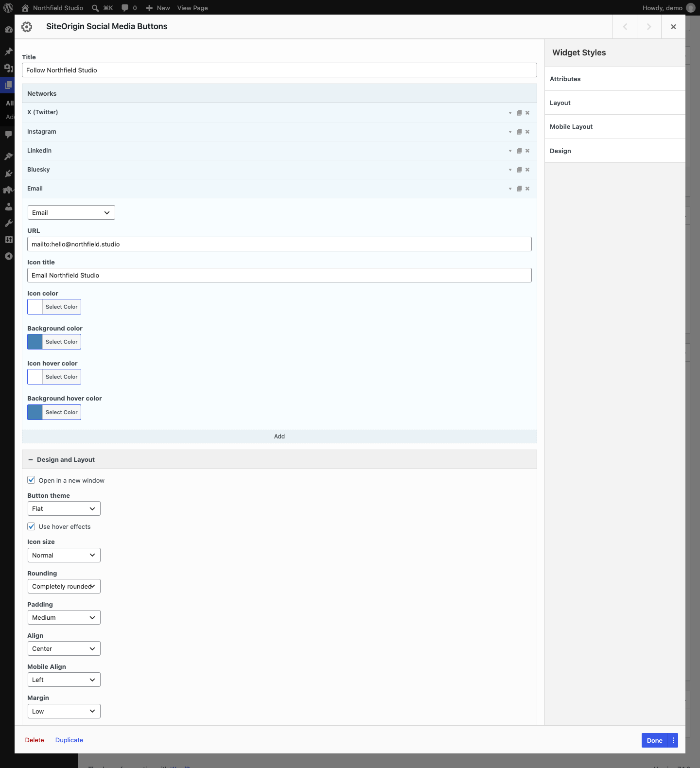Remove the Email network row

tap(527, 189)
